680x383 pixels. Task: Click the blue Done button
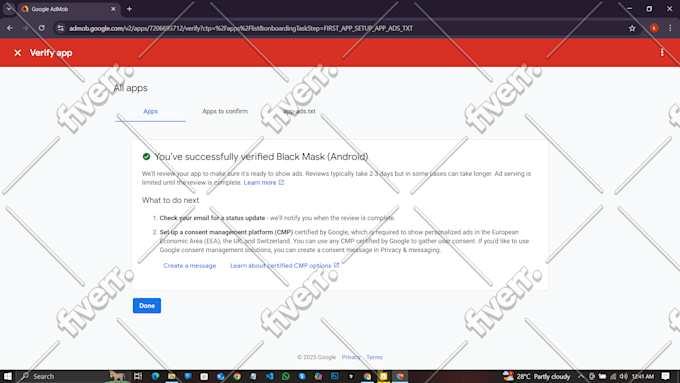(x=147, y=306)
